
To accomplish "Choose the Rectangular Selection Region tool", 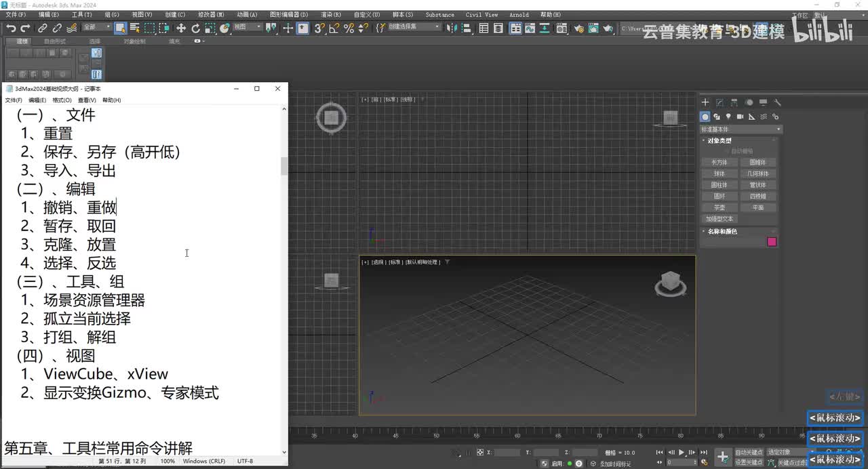I will click(x=149, y=28).
